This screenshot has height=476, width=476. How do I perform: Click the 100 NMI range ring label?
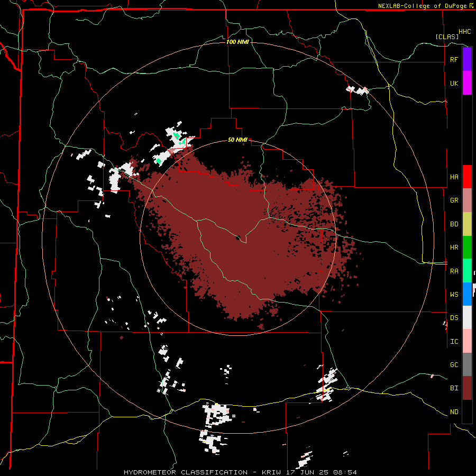237,42
